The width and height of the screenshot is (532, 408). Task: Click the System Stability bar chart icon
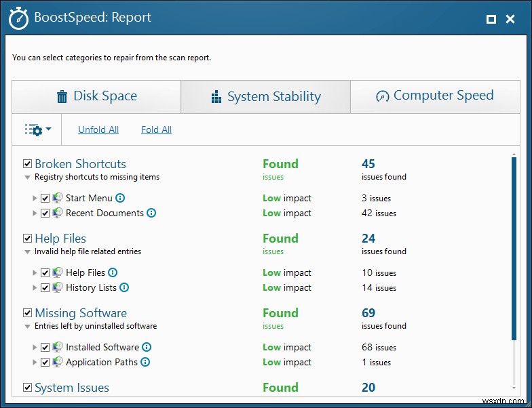216,96
